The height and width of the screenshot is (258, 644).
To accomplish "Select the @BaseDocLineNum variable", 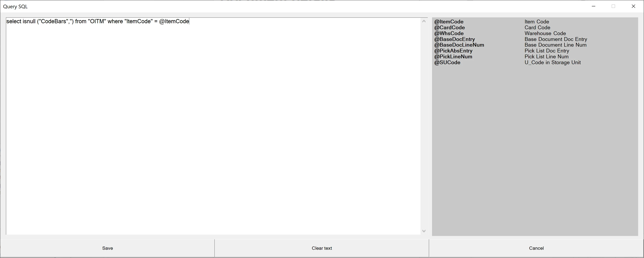I will (459, 45).
